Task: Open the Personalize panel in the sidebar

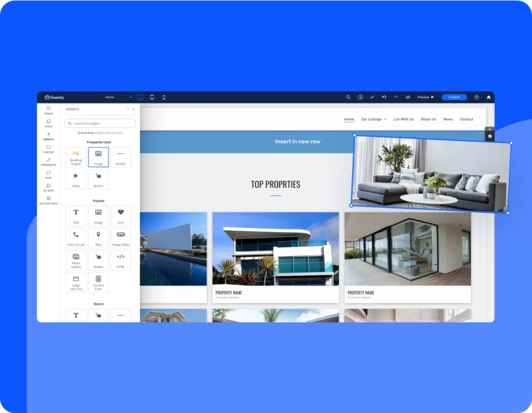Action: (x=49, y=162)
